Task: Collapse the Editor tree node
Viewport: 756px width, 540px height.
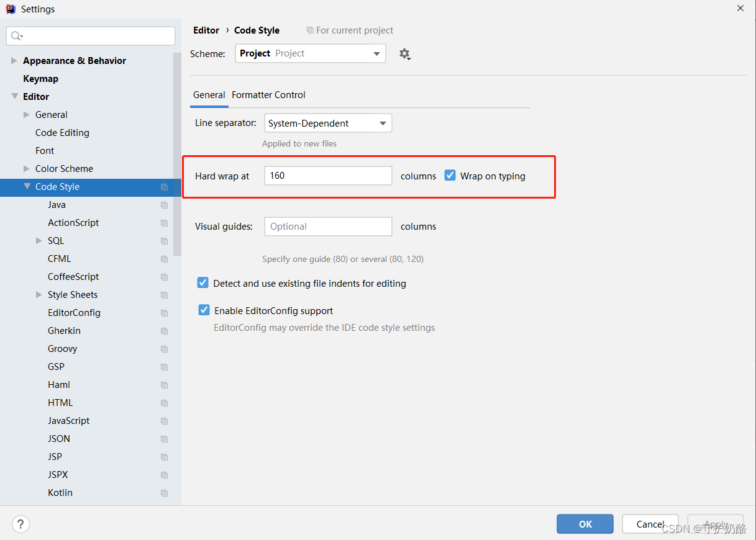Action: pos(14,96)
